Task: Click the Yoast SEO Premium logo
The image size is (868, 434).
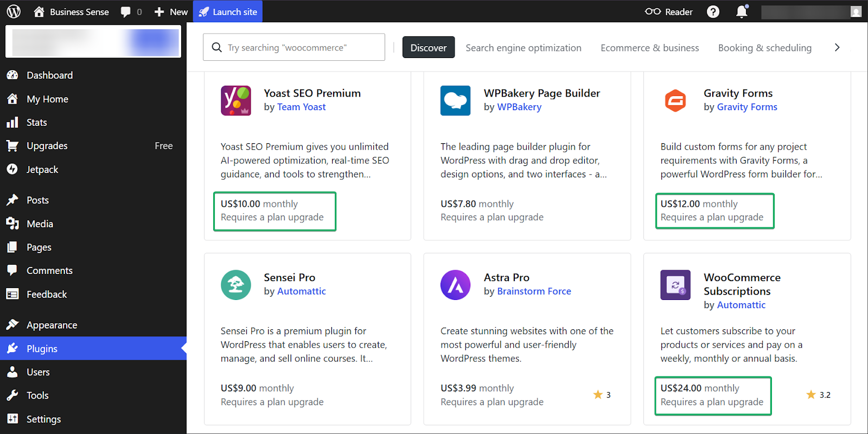Action: (x=236, y=100)
